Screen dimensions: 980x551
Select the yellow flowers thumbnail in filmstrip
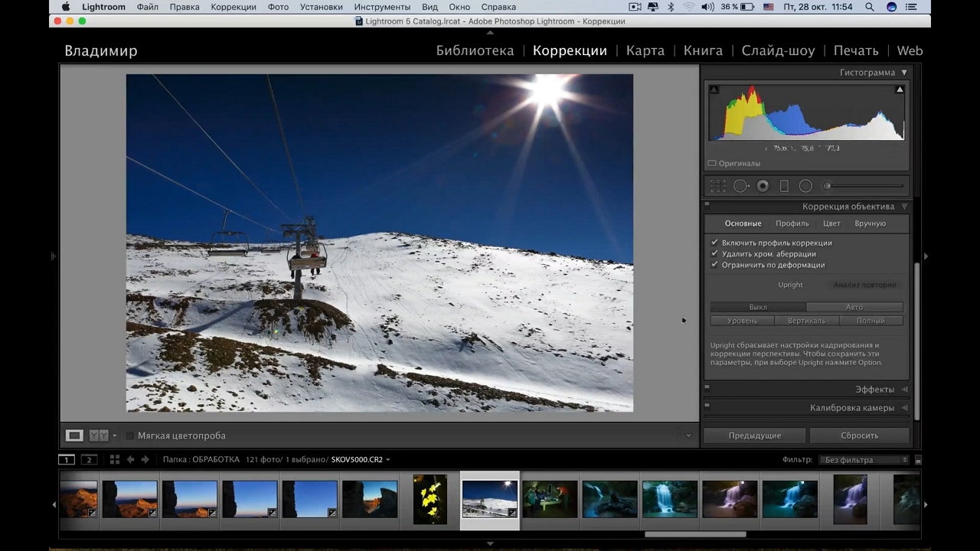tap(430, 499)
